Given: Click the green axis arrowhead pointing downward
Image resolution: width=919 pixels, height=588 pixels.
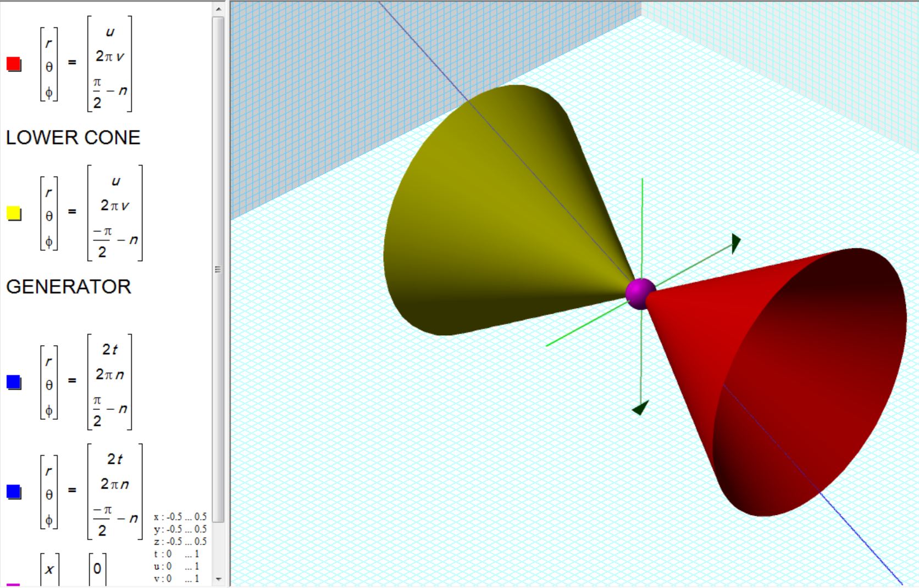Looking at the screenshot, I should tap(640, 408).
